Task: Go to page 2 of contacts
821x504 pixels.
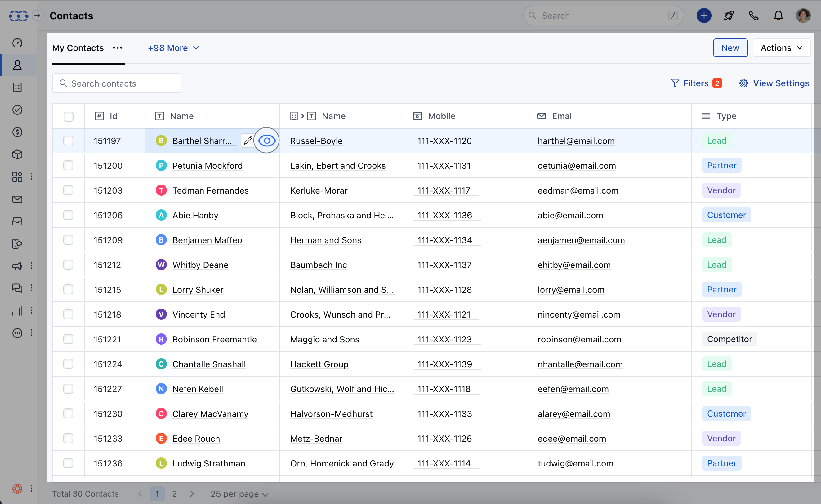Action: coord(174,494)
